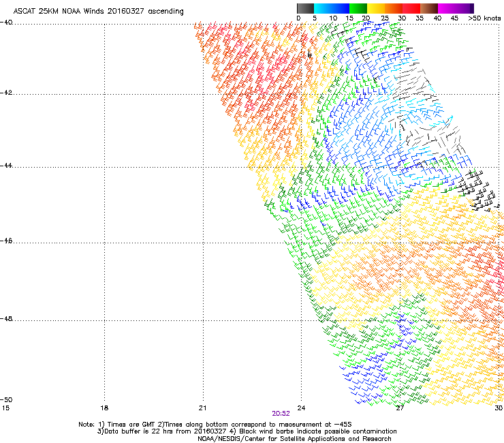
Task: Click the '-48' latitude axis label
Action: pos(6,319)
